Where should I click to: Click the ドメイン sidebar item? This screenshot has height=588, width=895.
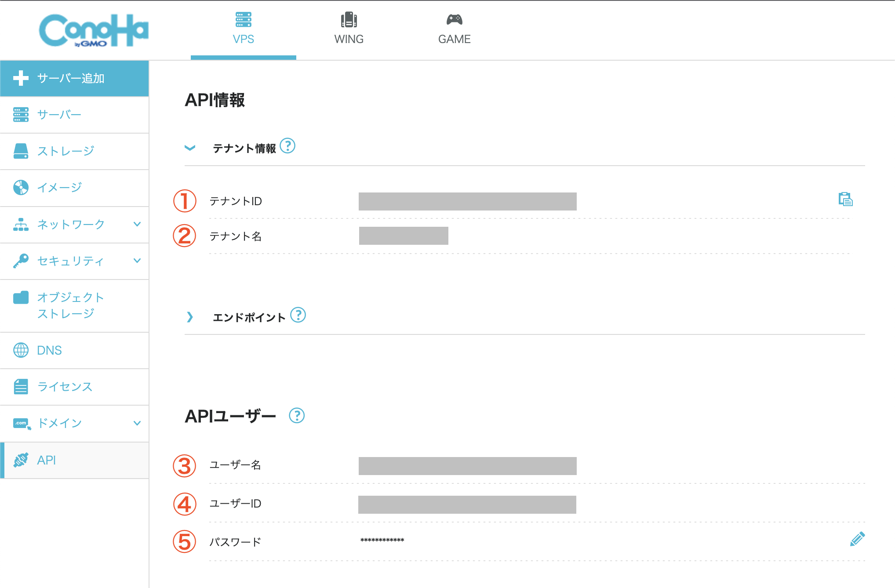coord(74,423)
